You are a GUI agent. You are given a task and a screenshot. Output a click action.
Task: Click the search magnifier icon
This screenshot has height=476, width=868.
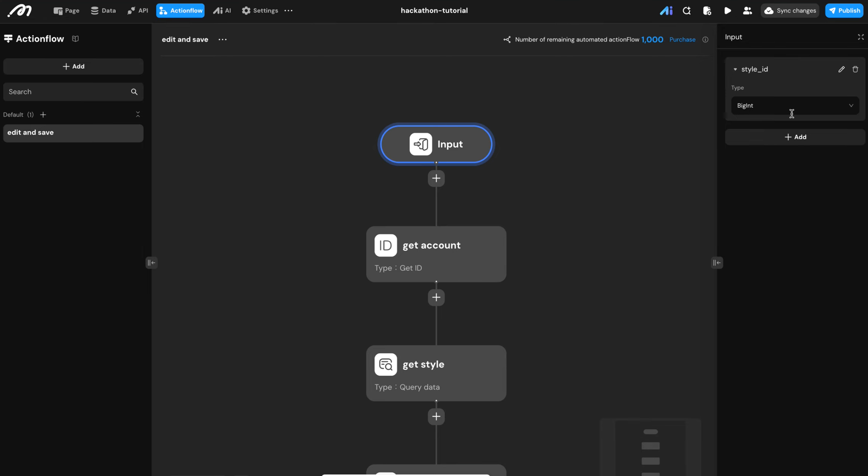(x=134, y=92)
